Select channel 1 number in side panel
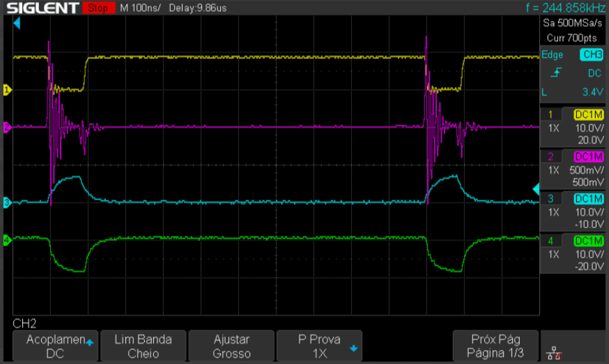Image resolution: width=609 pixels, height=364 pixels. (x=550, y=115)
